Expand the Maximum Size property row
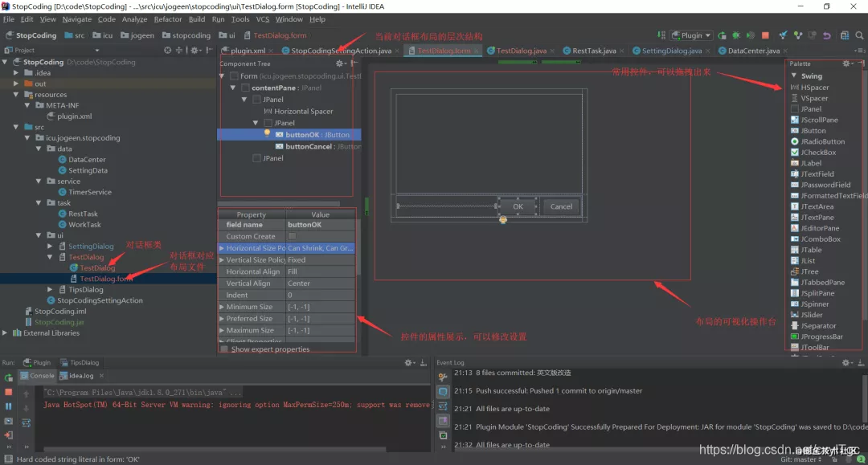Viewport: 868px width, 465px height. click(x=222, y=331)
